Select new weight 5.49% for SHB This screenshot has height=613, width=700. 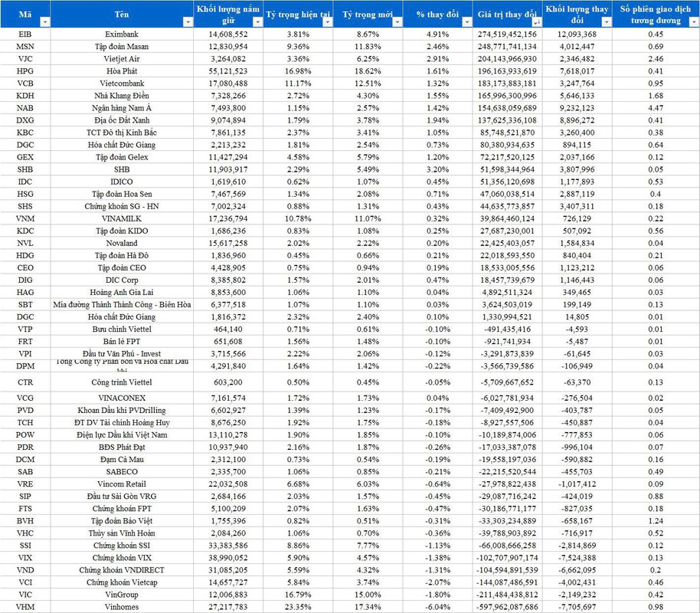pos(368,169)
